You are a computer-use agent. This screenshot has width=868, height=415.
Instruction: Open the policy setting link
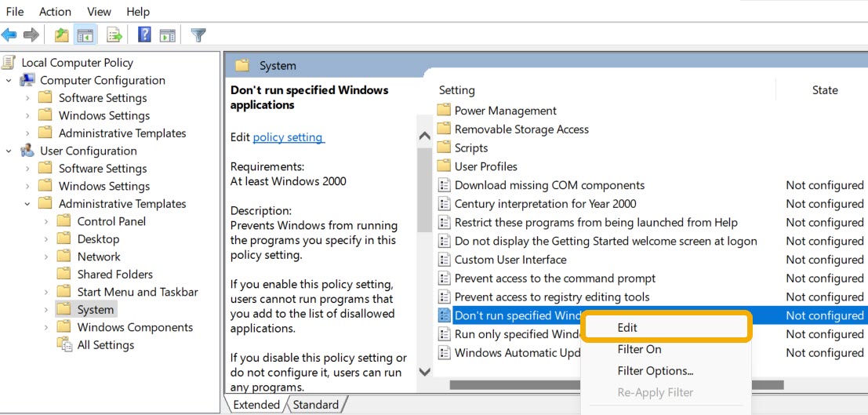289,137
